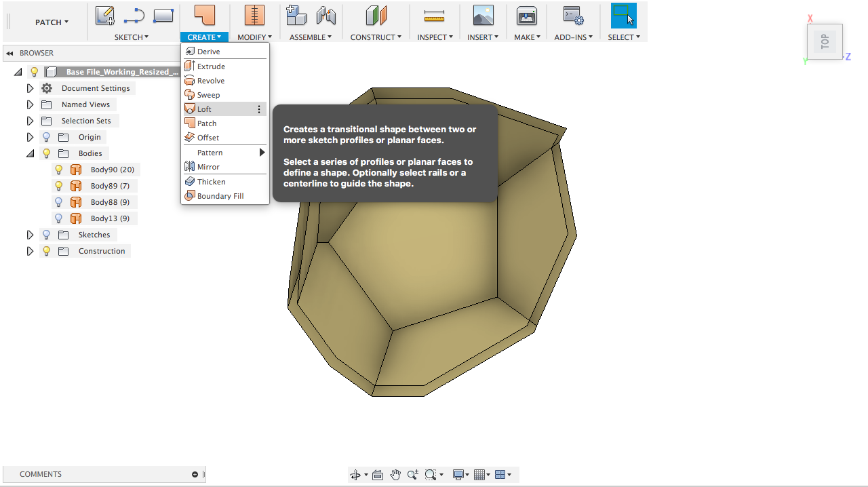Open Display Settings monitor icon

tap(458, 475)
